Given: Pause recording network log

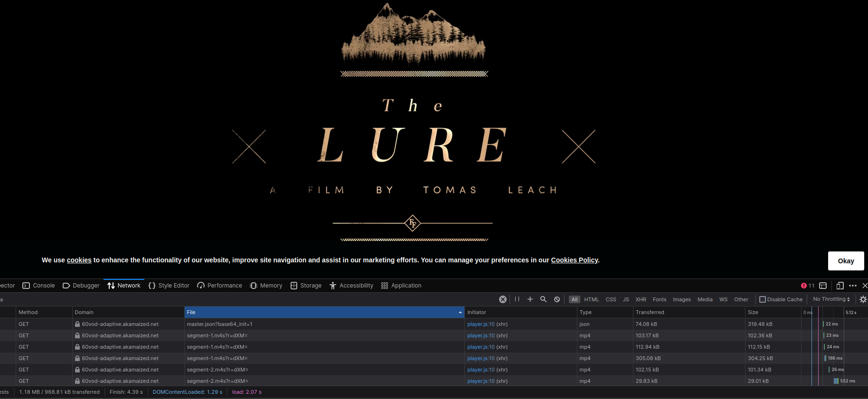Looking at the screenshot, I should (517, 299).
